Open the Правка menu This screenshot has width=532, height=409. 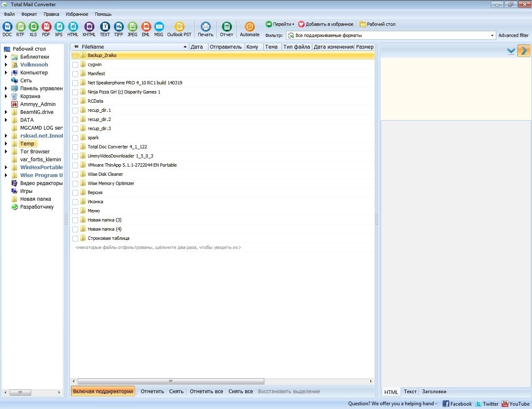click(51, 14)
